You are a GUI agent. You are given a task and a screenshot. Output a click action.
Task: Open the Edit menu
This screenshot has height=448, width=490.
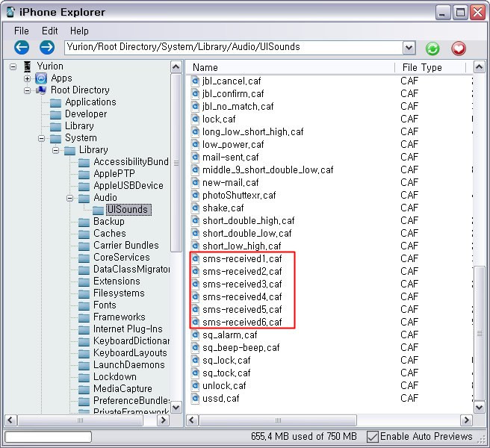coord(50,31)
